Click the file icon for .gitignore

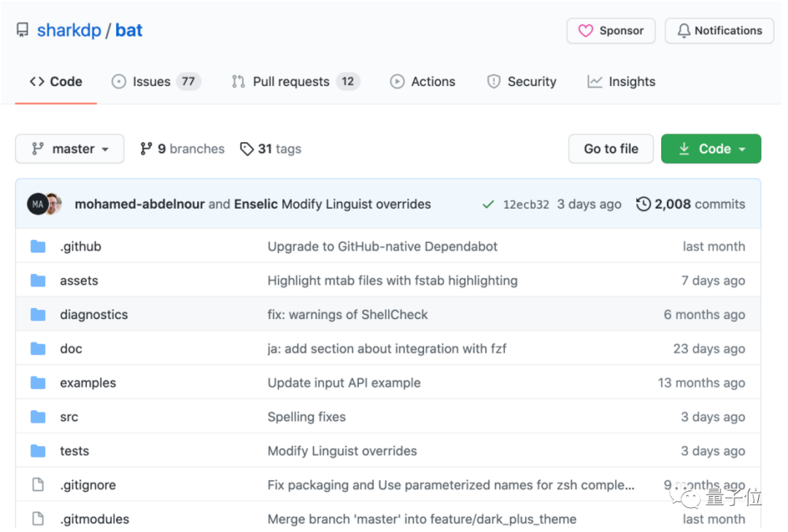[38, 485]
